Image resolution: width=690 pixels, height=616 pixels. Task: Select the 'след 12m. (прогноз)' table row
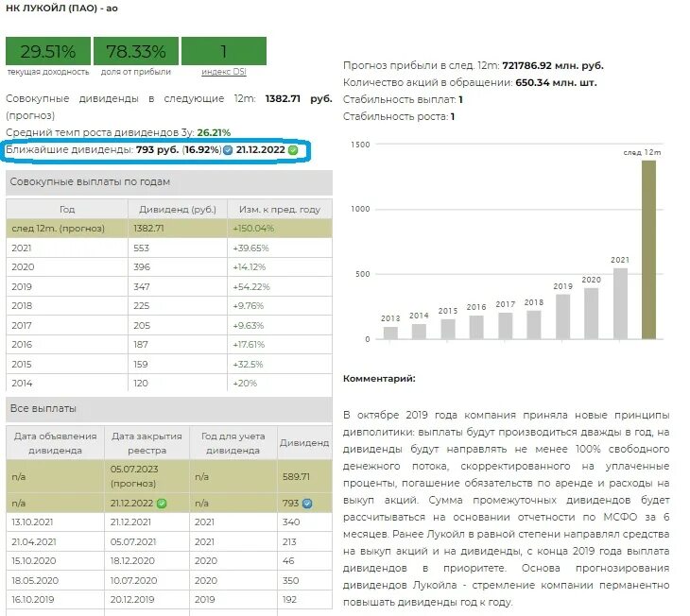[x=169, y=229]
